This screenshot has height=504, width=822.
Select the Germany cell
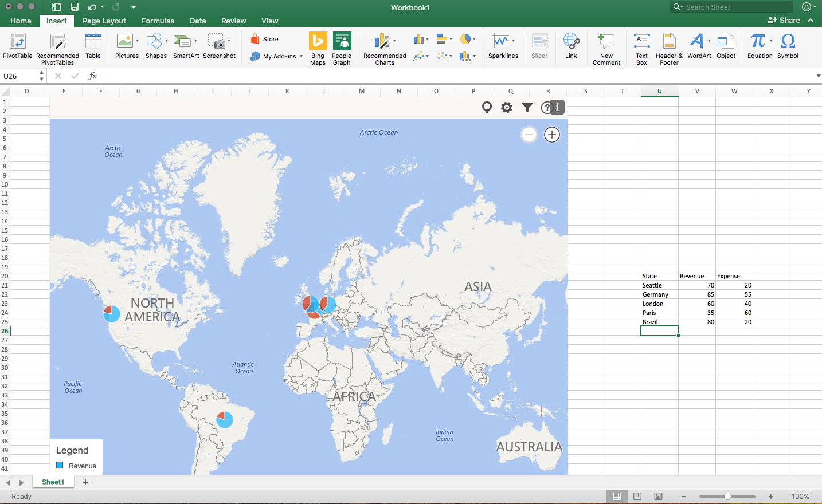click(x=659, y=294)
